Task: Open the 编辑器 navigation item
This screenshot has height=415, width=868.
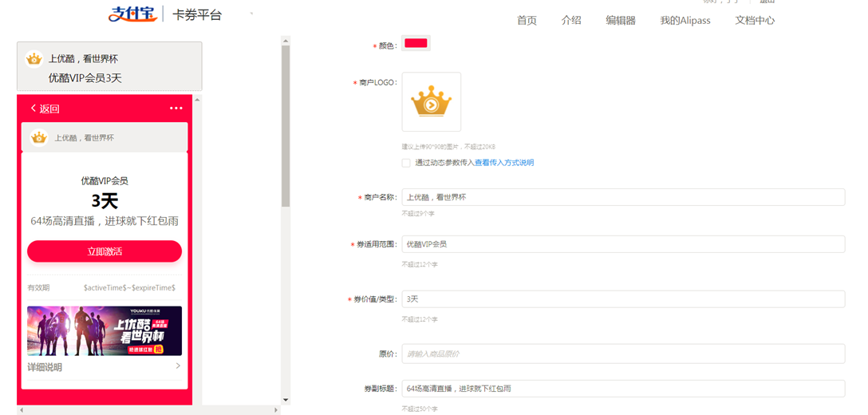Action: pyautogui.click(x=621, y=21)
